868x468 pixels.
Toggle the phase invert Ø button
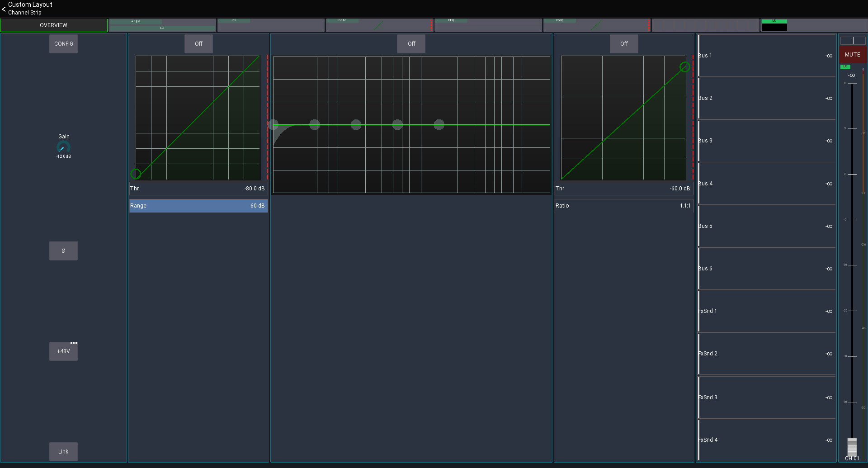pos(63,251)
